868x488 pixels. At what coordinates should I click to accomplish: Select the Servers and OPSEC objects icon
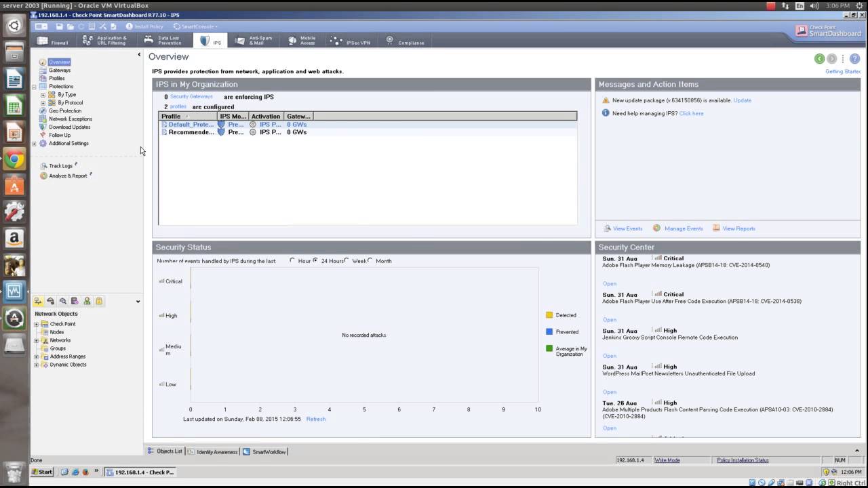click(x=75, y=301)
